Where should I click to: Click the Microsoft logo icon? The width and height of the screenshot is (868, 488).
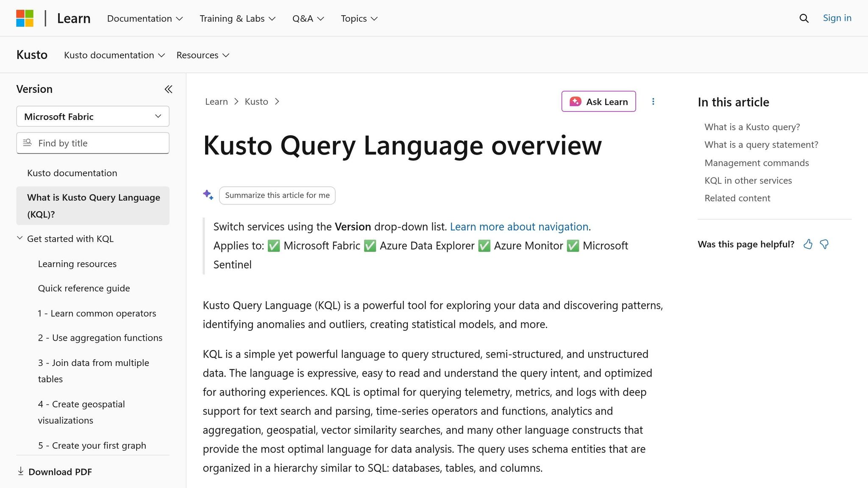(25, 18)
